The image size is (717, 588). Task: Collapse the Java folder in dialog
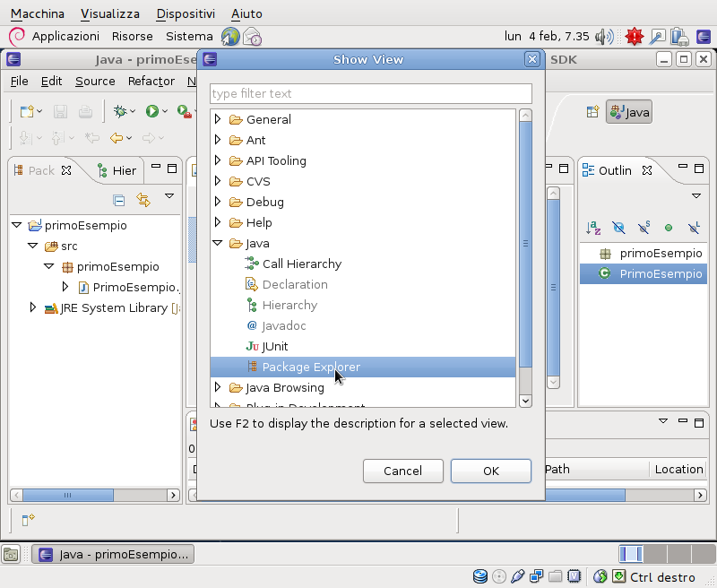[218, 243]
